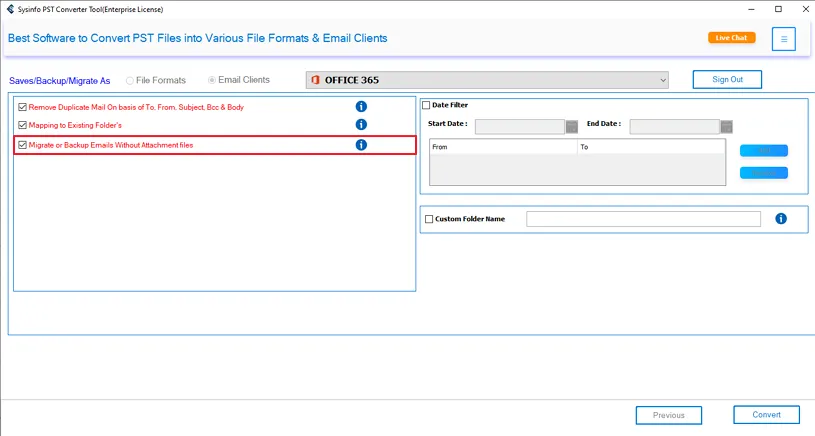Open the End Date calendar picker
Image resolution: width=815 pixels, height=436 pixels.
click(727, 127)
